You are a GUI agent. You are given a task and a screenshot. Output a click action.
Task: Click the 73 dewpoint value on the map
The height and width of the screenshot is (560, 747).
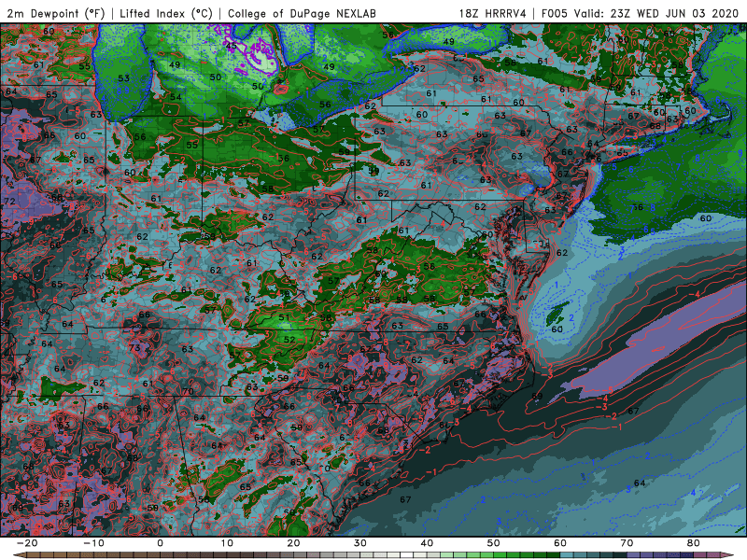[x=134, y=347]
